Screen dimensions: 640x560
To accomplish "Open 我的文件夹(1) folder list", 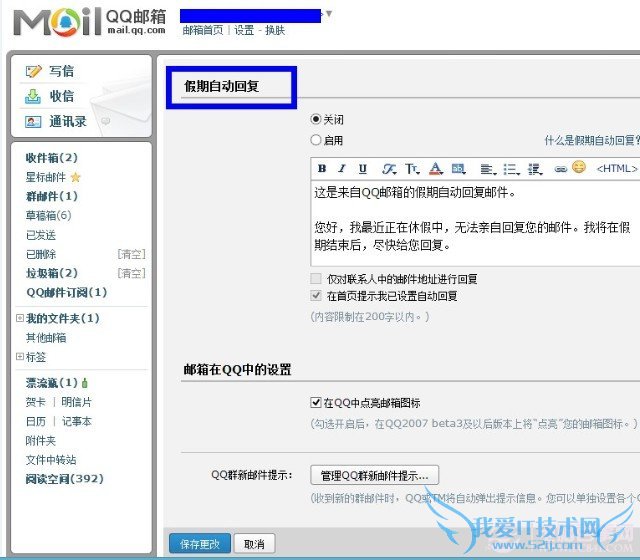I will click(x=62, y=318).
